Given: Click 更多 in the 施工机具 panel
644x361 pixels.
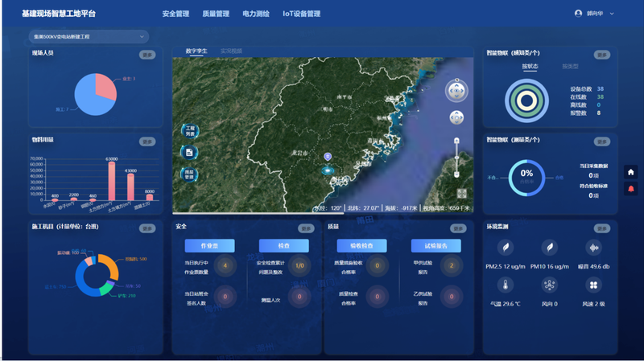Looking at the screenshot, I should 147,228.
